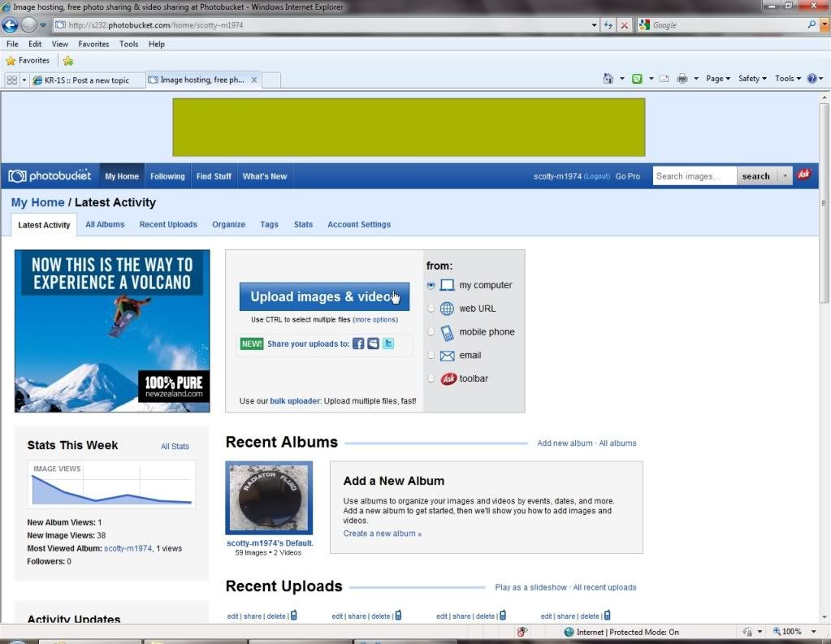Open Favorites star button
The height and width of the screenshot is (644, 831).
(x=28, y=60)
